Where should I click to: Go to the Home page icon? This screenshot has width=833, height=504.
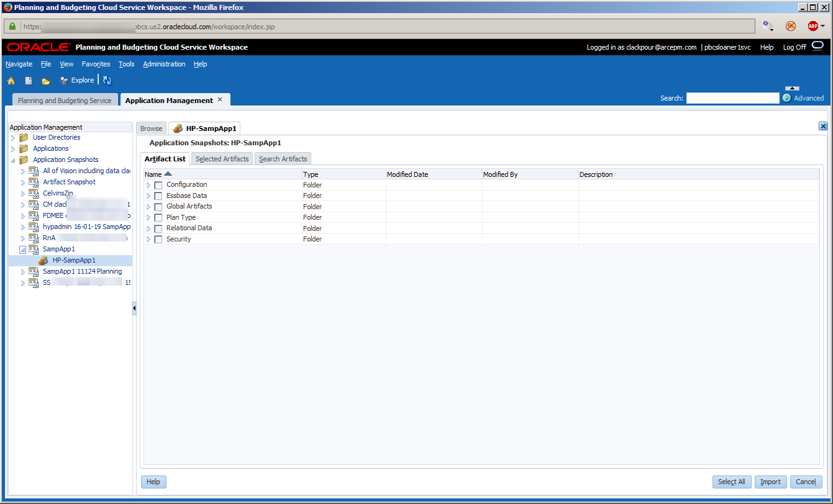point(11,81)
